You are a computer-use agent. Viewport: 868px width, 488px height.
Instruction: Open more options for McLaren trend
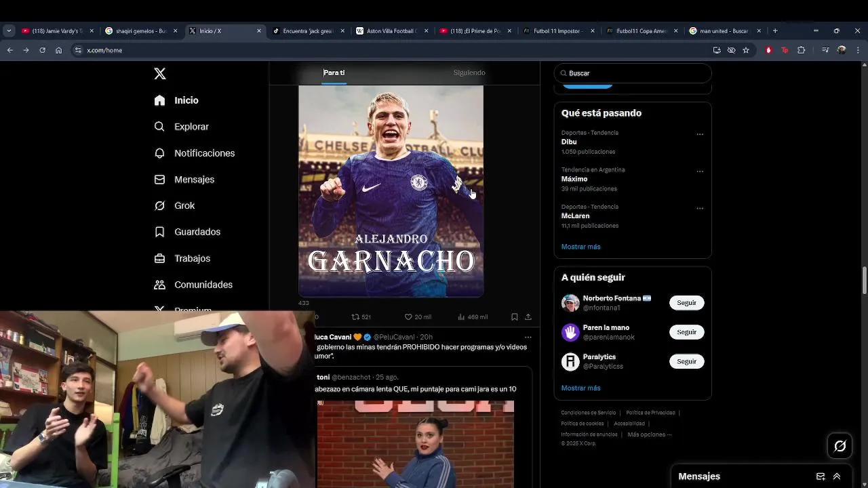tap(700, 208)
